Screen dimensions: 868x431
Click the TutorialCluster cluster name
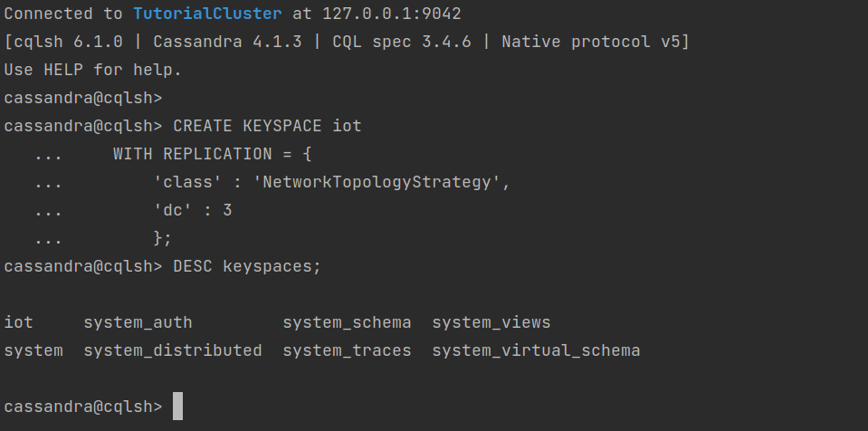[207, 14]
